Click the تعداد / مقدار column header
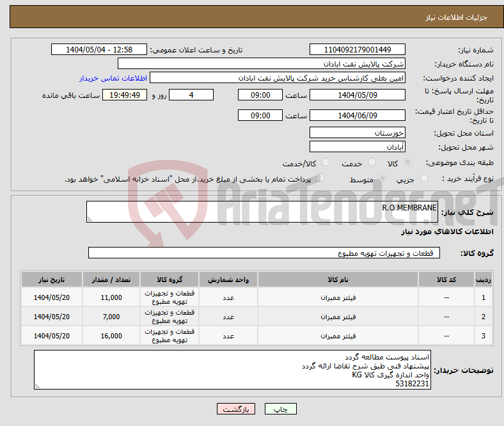 coord(111,280)
